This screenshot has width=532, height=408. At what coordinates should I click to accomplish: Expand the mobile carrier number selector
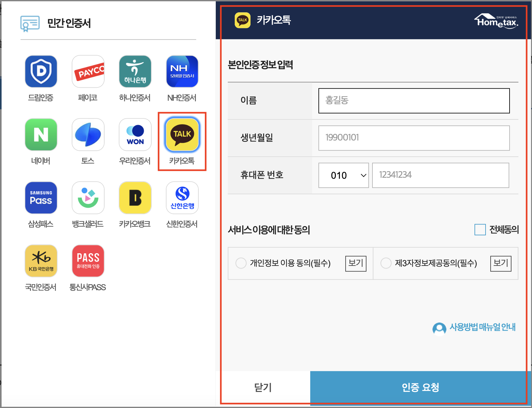pyautogui.click(x=343, y=175)
